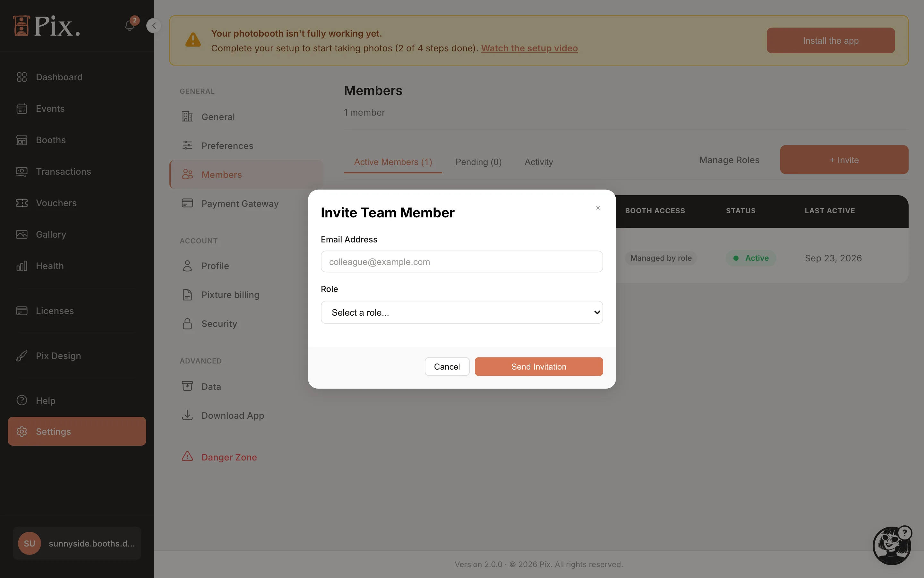Click the Events calendar icon
Screen dimensions: 924x578
click(x=22, y=109)
